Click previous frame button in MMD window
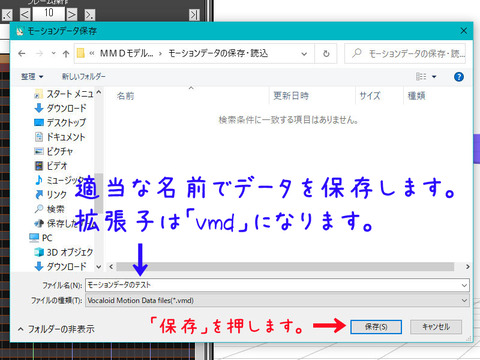 [25, 15]
